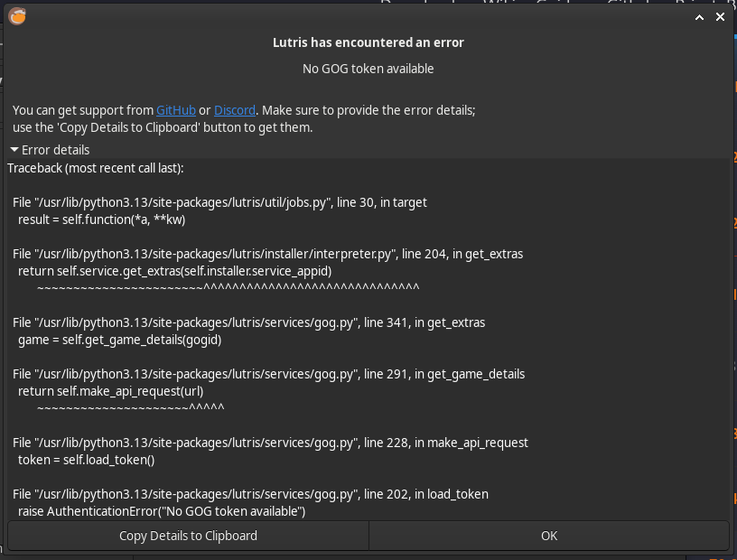Screen dimensions: 737x560
Task: Click the gog.py line 341 get_extras entry
Action: tap(249, 322)
